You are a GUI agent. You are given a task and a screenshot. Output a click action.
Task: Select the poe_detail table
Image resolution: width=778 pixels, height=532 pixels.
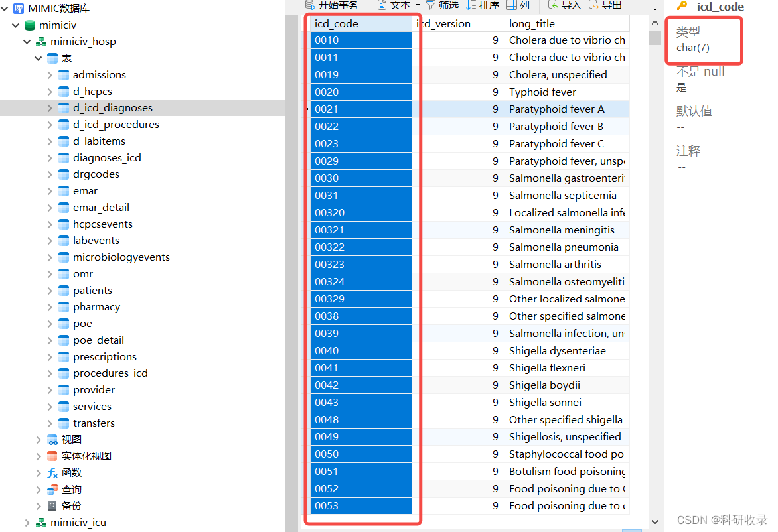click(98, 340)
